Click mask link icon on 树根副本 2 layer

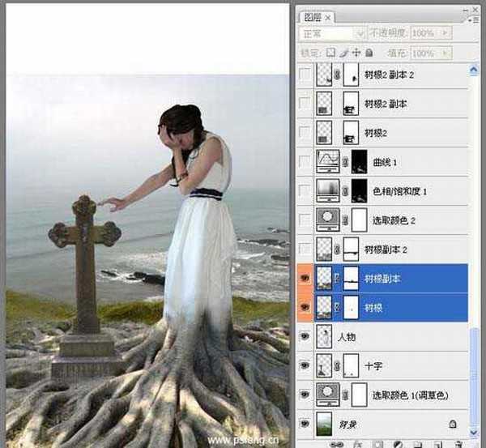pyautogui.click(x=337, y=250)
